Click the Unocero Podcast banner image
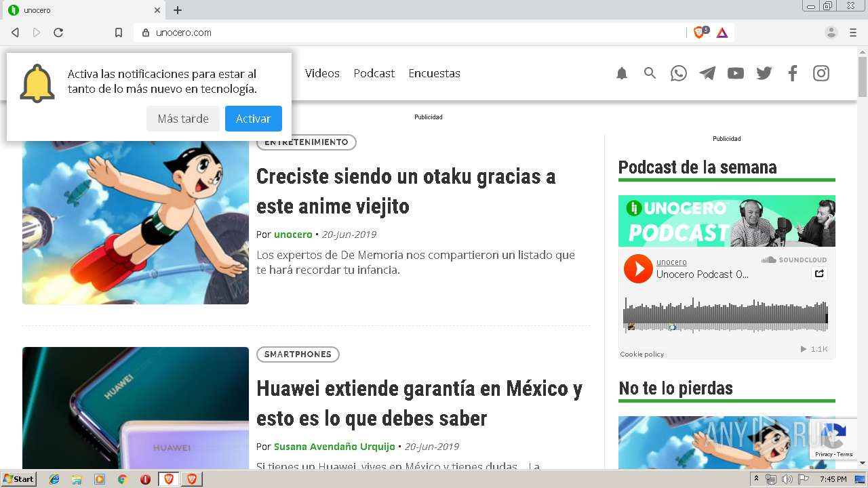 coord(727,221)
